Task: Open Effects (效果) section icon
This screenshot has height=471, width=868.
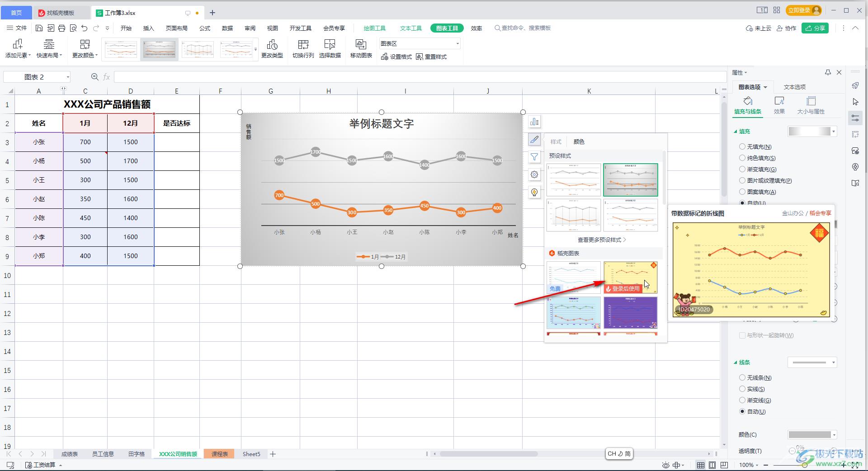Action: 779,105
